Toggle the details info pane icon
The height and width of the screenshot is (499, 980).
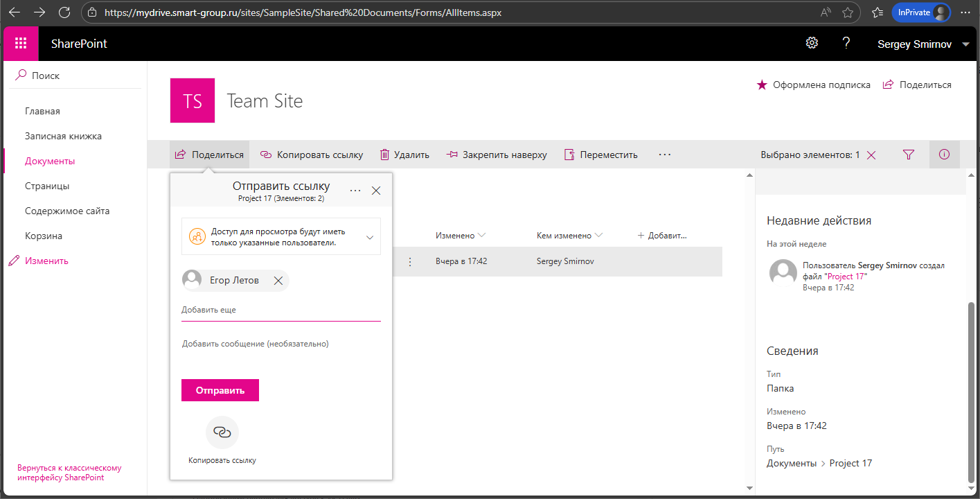click(x=944, y=155)
